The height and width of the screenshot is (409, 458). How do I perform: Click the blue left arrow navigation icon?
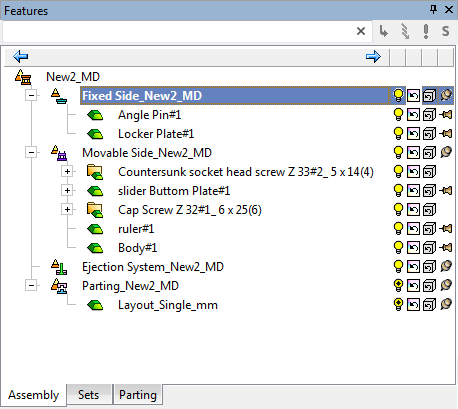click(x=21, y=56)
